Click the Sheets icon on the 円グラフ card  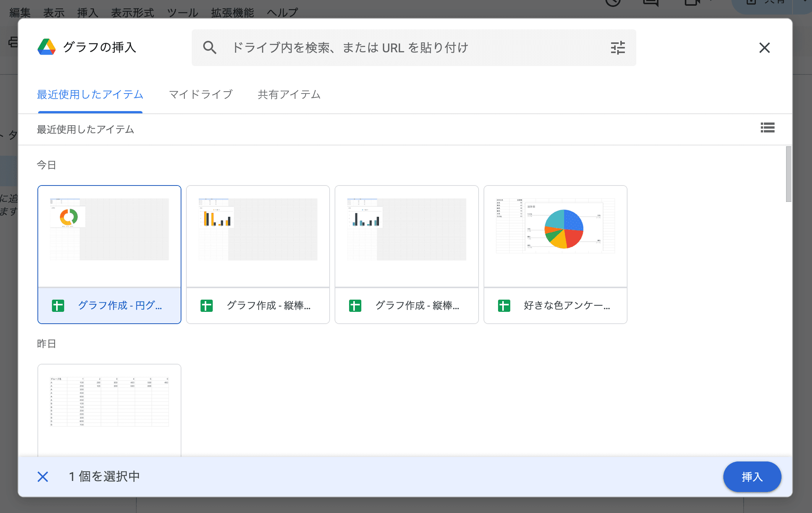57,305
